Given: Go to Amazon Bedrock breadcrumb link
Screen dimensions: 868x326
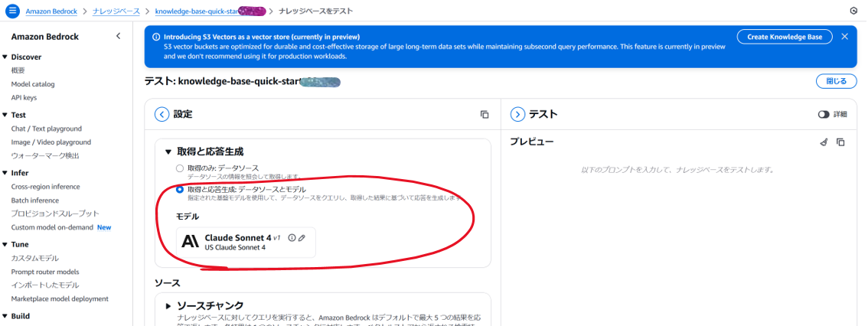Looking at the screenshot, I should 51,11.
